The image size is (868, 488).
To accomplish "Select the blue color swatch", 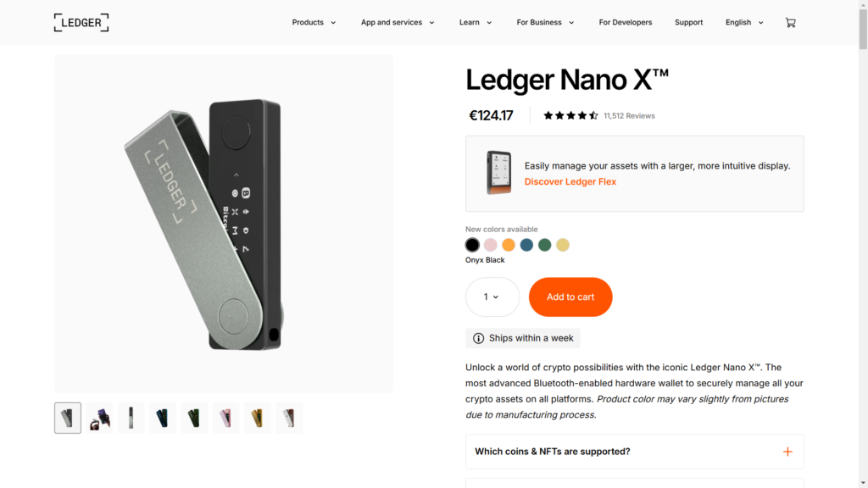I will 526,245.
